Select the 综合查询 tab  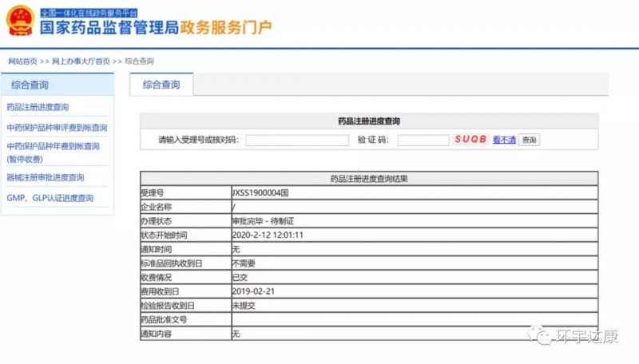click(161, 85)
